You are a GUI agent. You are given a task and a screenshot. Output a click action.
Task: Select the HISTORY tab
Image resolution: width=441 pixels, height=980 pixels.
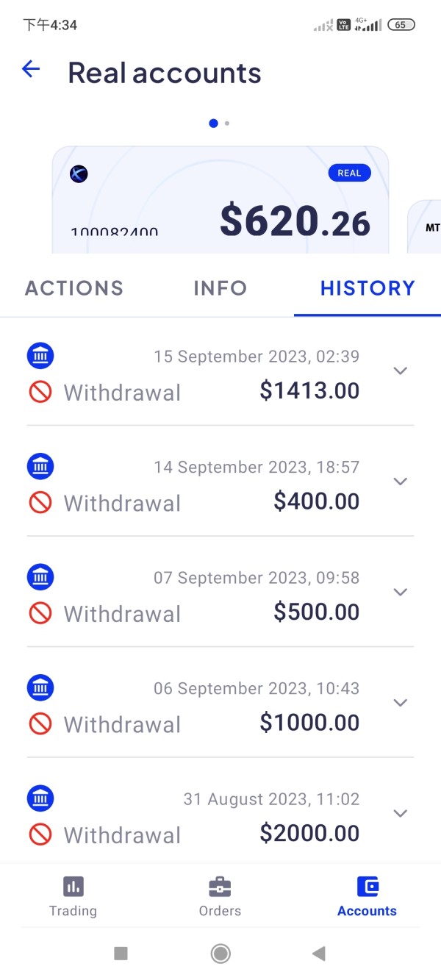367,288
